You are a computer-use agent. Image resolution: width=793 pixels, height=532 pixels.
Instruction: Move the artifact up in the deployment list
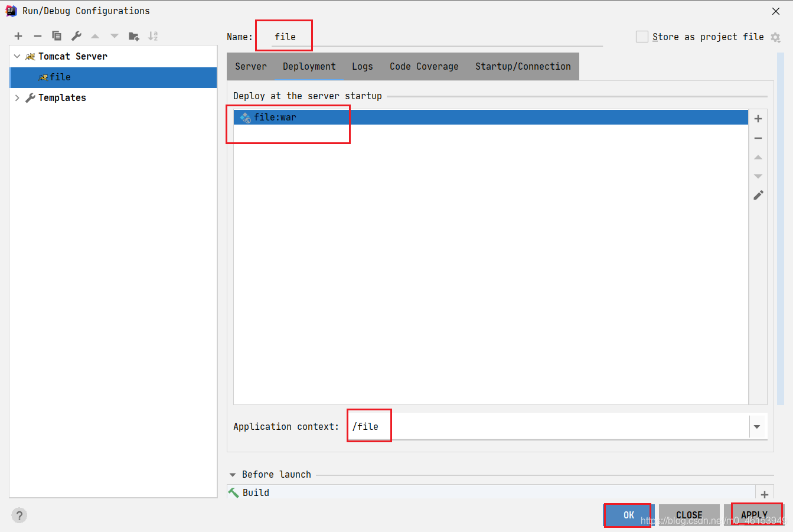[758, 157]
